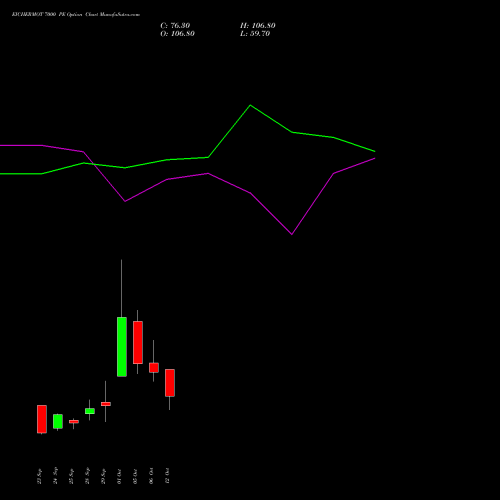Select the 28 Sep date label

[87, 476]
